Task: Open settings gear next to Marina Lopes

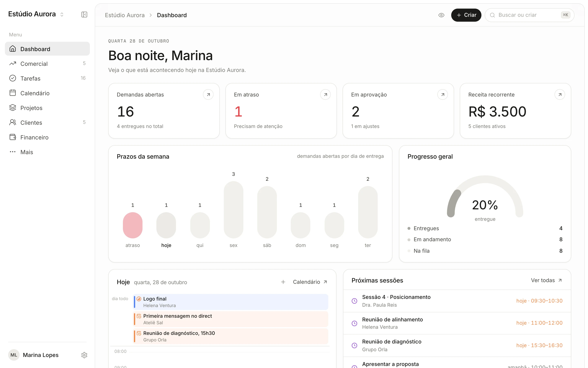Action: (84, 355)
